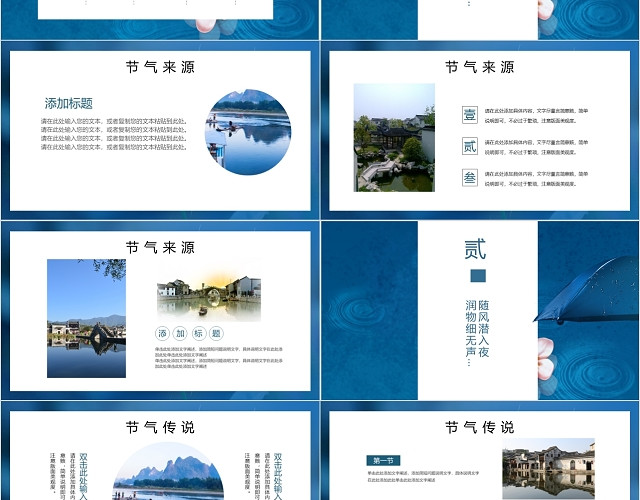Viewport: 640px width, 500px height.
Task: Click the 叁 numbered box
Action: pos(470,178)
